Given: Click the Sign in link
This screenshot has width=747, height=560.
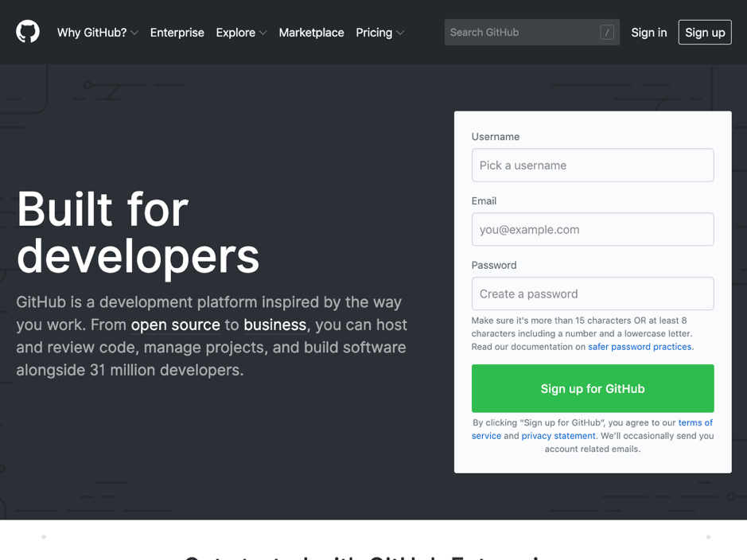Looking at the screenshot, I should [648, 33].
